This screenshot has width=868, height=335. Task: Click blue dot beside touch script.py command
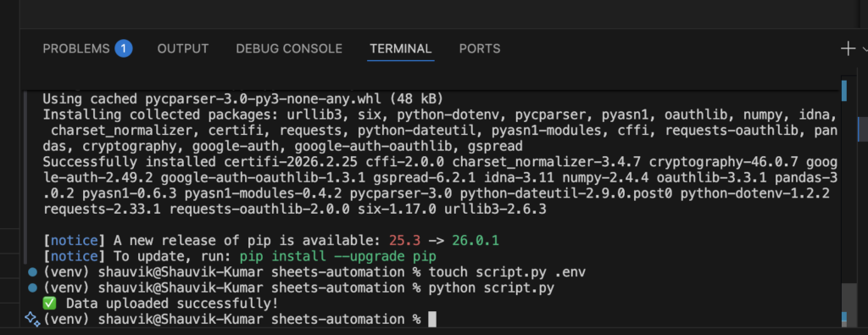click(33, 272)
